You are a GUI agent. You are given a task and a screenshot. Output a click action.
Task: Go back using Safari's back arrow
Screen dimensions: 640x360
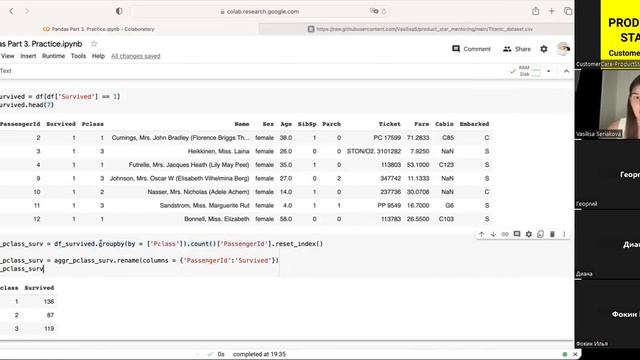[11, 11]
